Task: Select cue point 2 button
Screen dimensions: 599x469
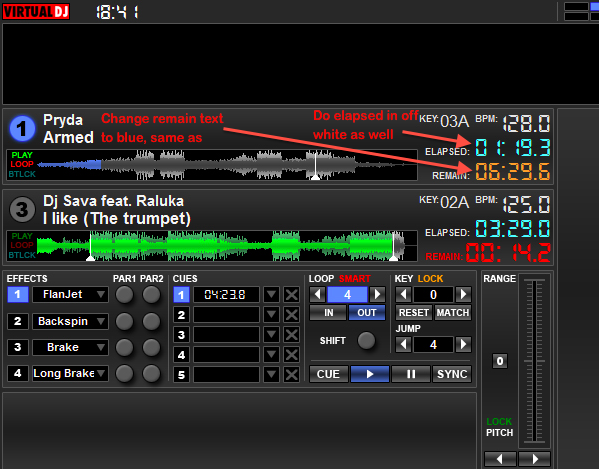Action: [x=181, y=315]
